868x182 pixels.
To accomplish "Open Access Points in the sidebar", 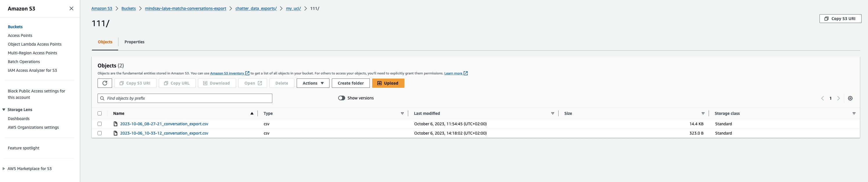I will (x=20, y=35).
